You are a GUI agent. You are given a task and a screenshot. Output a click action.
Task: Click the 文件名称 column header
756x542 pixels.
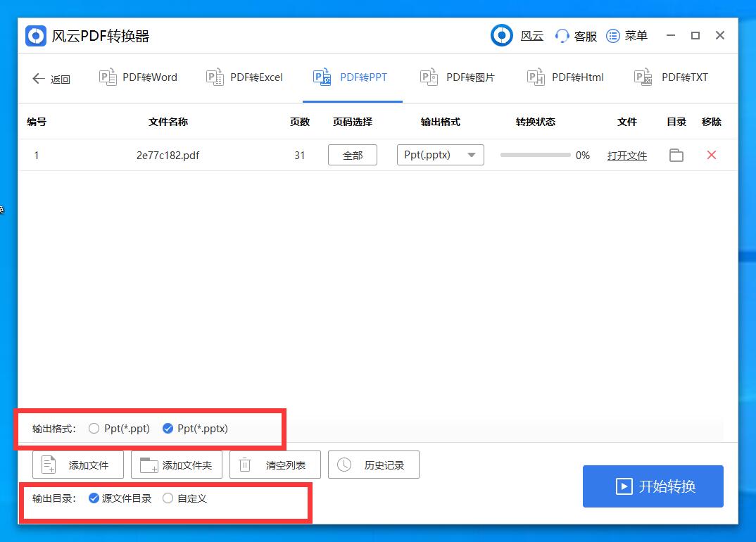[x=168, y=122]
